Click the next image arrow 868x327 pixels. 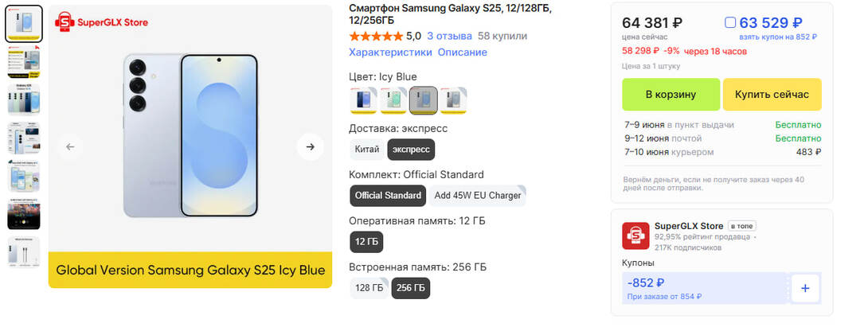click(310, 146)
